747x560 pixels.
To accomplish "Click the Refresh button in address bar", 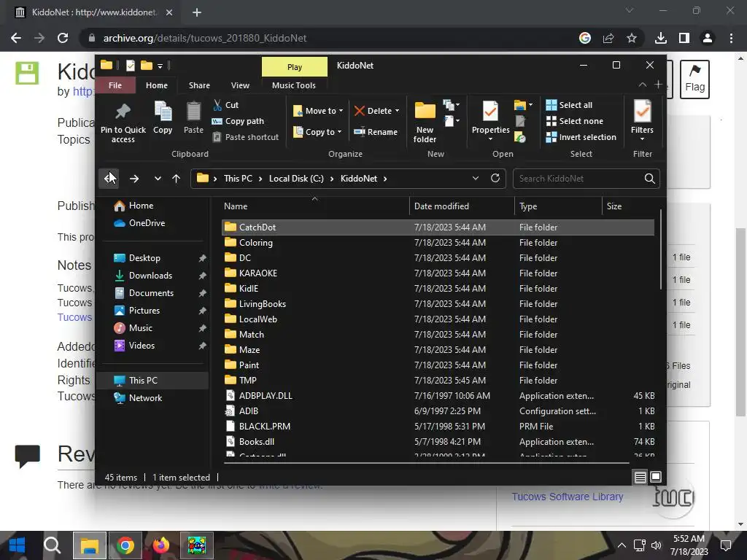I will 495,178.
